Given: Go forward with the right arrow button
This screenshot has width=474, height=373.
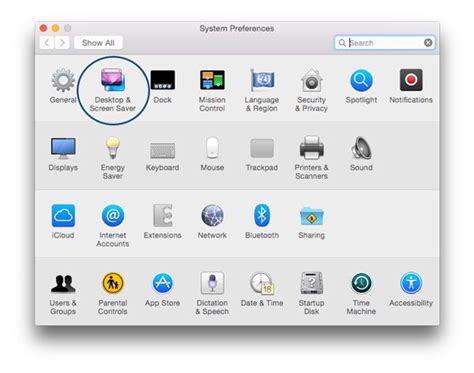Looking at the screenshot, I should 62,43.
